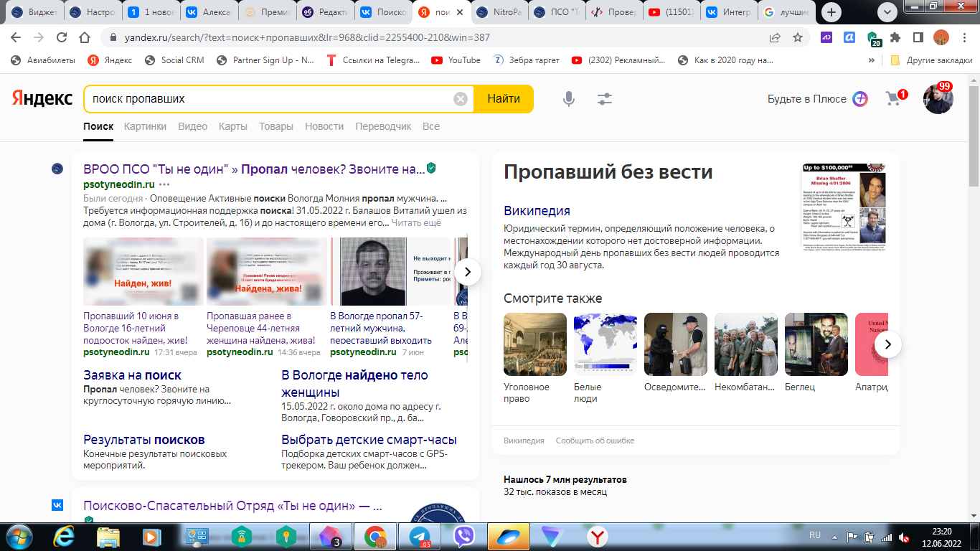
Task: Open the user profile avatar with 99 badge
Action: (938, 99)
